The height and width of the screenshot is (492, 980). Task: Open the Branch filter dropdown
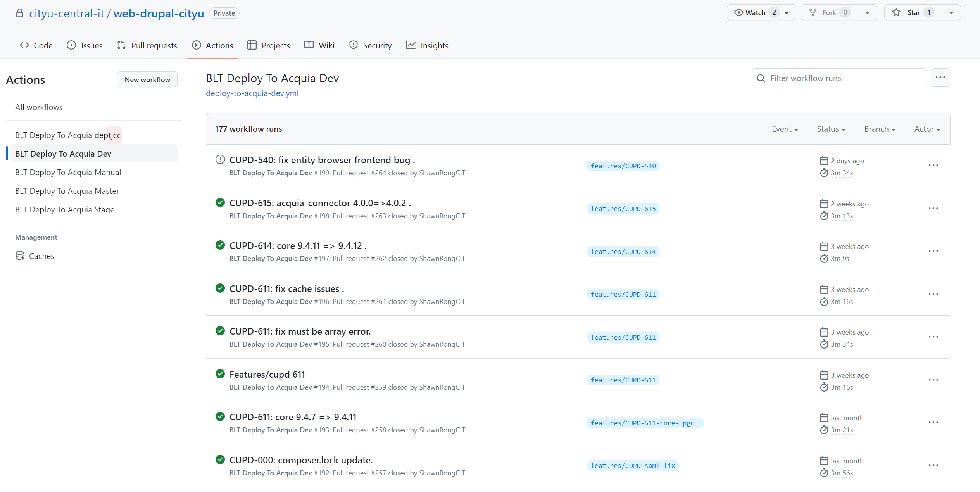point(880,129)
